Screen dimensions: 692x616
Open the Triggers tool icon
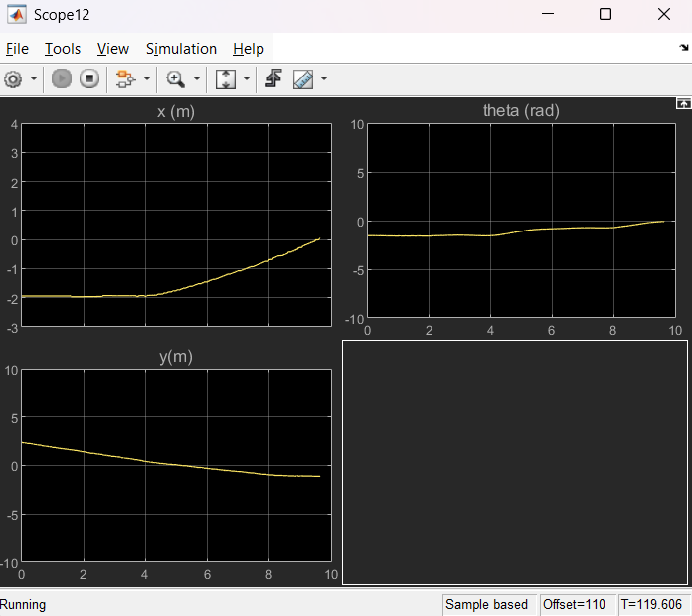273,78
